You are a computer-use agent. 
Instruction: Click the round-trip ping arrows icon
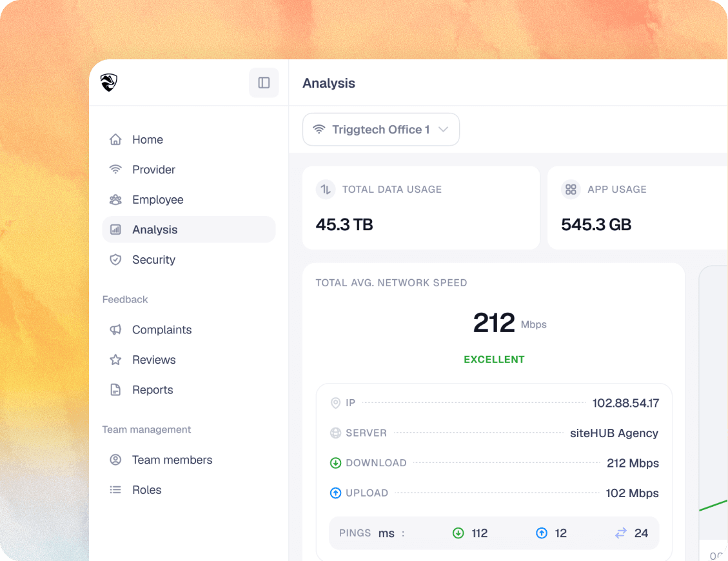621,533
